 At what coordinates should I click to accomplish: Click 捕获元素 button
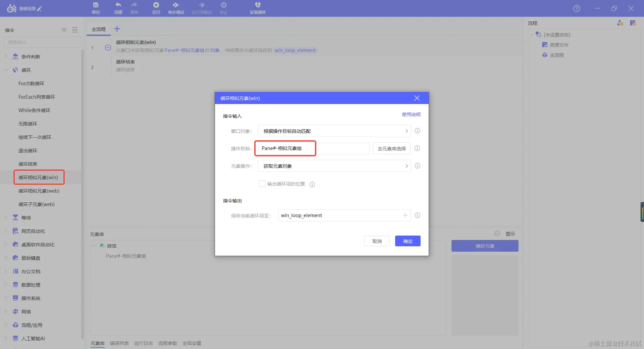pyautogui.click(x=485, y=246)
